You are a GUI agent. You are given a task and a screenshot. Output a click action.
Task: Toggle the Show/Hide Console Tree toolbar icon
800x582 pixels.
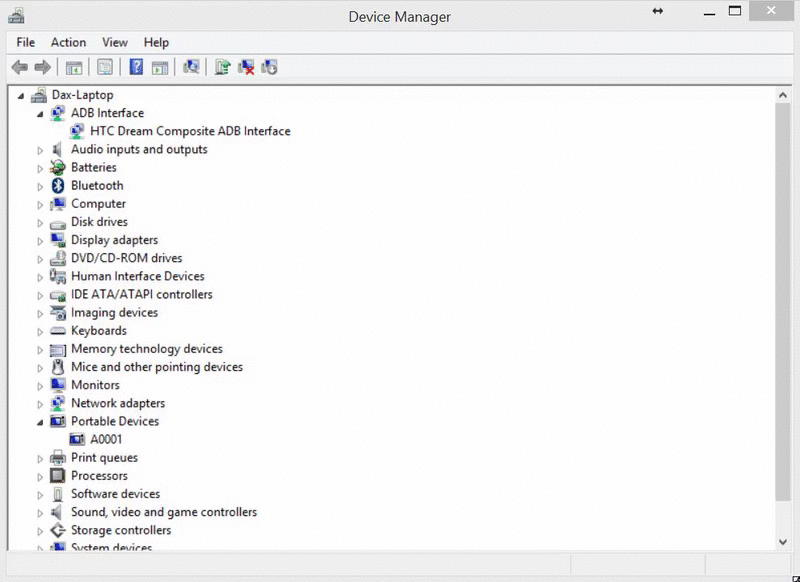pos(74,67)
